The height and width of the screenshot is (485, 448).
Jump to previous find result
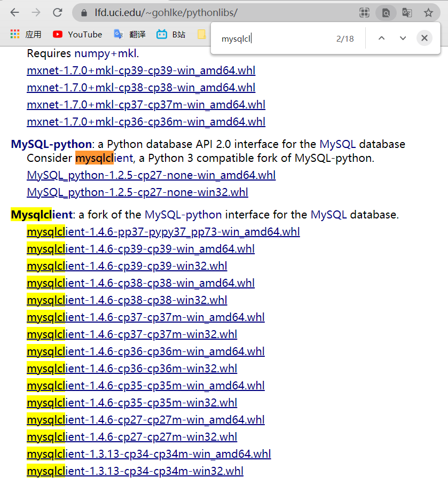coord(382,38)
